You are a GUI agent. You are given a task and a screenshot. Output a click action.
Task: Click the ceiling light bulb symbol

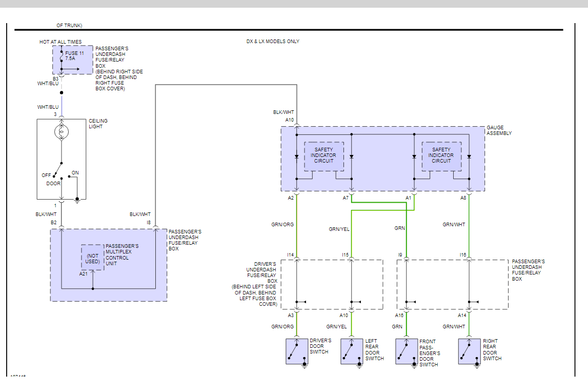[62, 132]
